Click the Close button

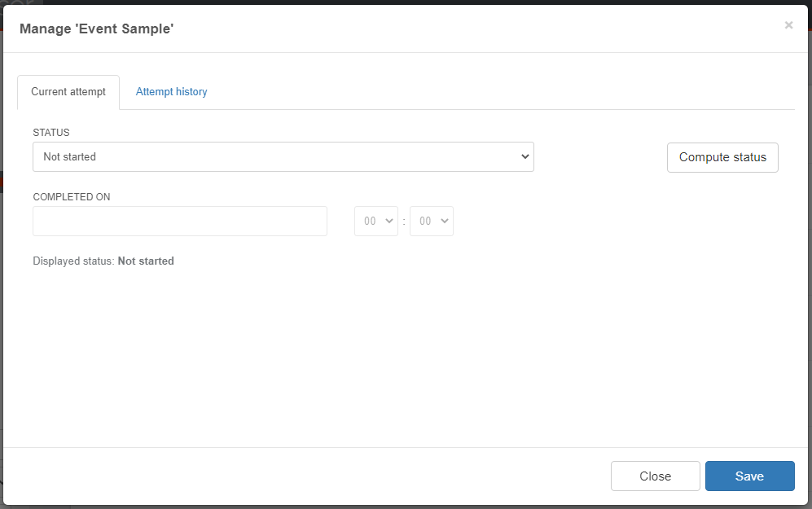[655, 476]
